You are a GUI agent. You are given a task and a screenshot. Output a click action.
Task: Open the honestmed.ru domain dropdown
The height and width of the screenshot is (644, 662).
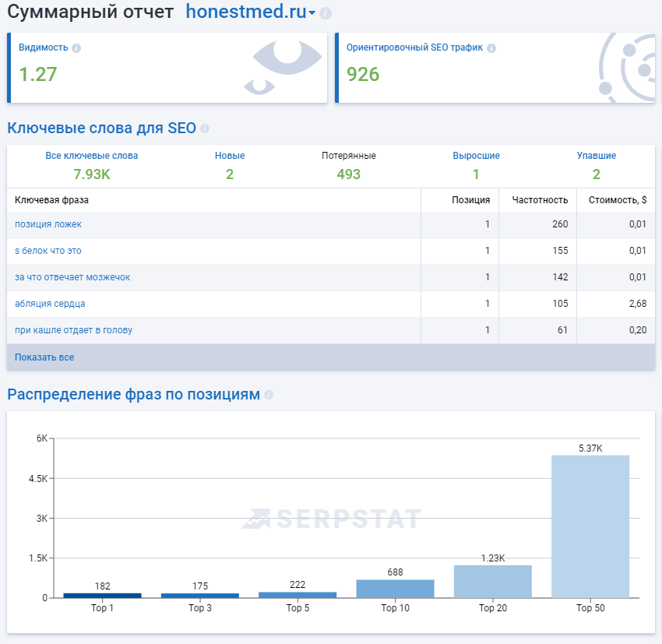(250, 12)
